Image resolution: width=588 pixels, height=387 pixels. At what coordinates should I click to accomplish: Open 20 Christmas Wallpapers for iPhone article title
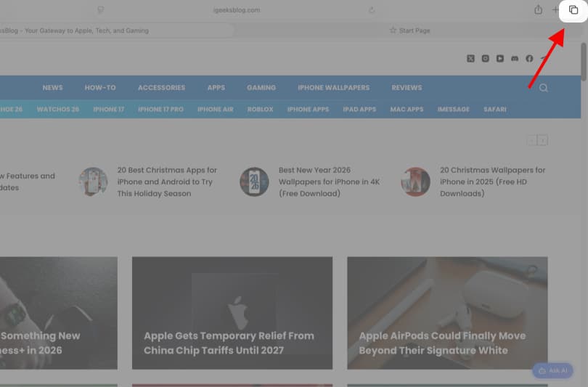492,182
